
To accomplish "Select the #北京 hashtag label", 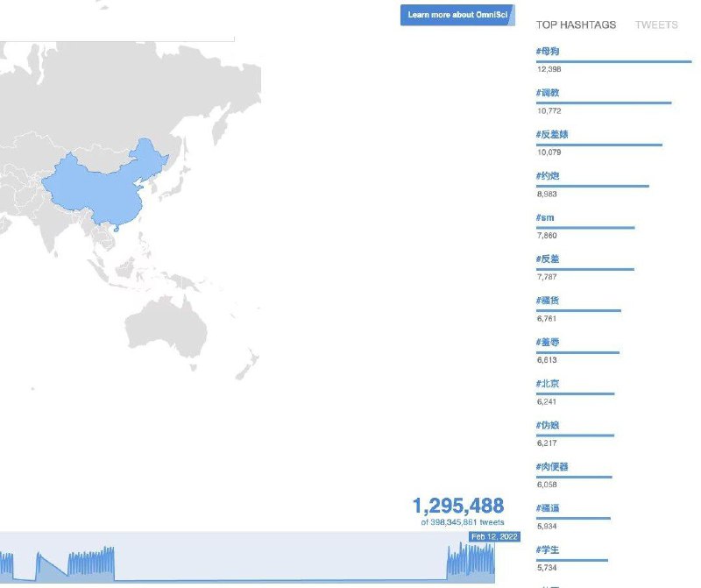I will (547, 384).
